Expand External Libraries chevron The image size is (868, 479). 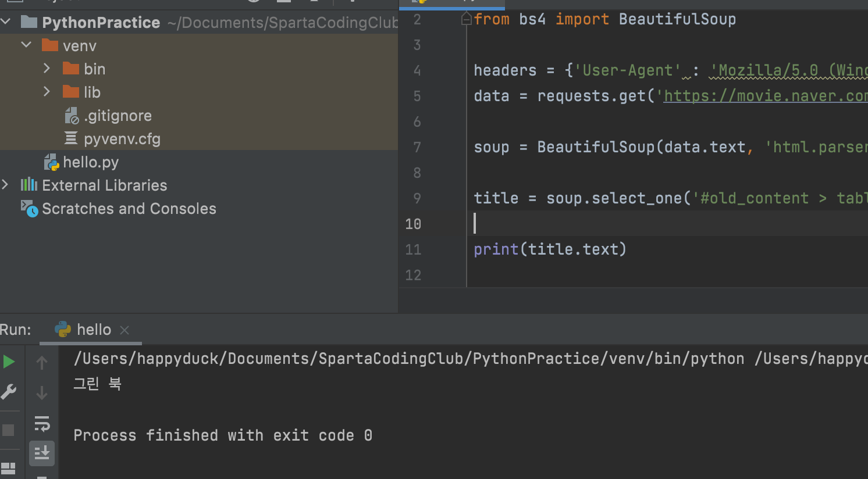pyautogui.click(x=5, y=185)
